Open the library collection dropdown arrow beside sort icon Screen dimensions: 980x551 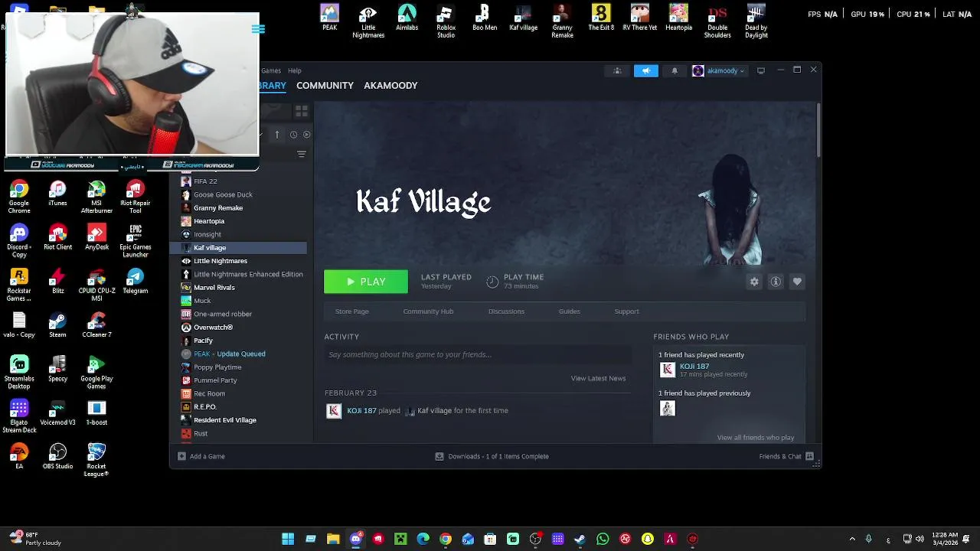coord(260,135)
